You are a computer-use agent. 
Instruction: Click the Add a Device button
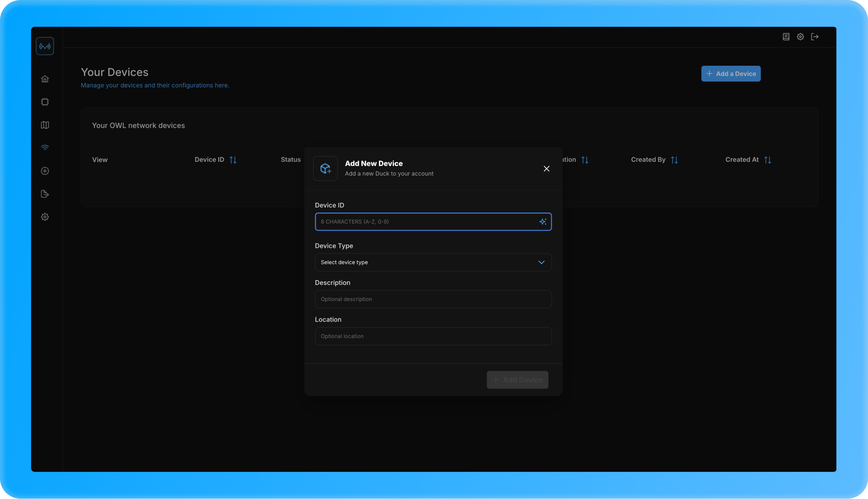click(x=731, y=74)
